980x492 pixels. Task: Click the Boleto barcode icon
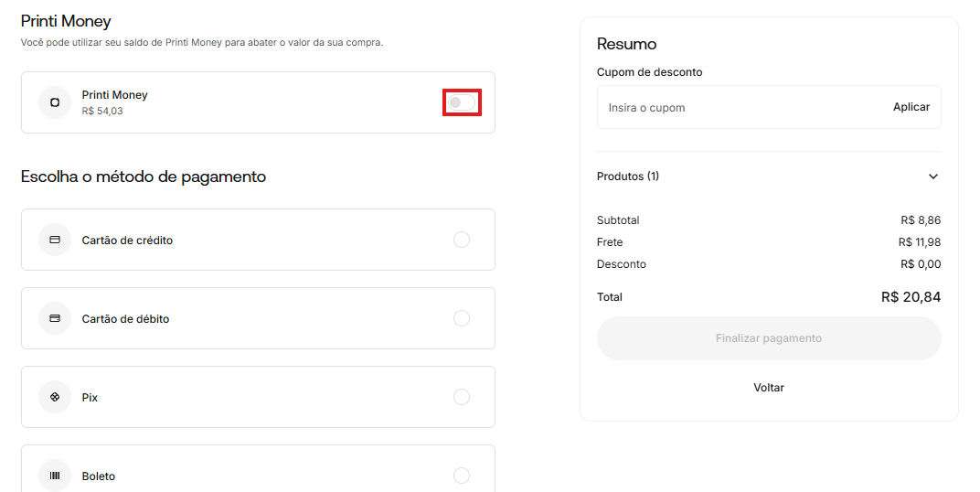click(55, 476)
